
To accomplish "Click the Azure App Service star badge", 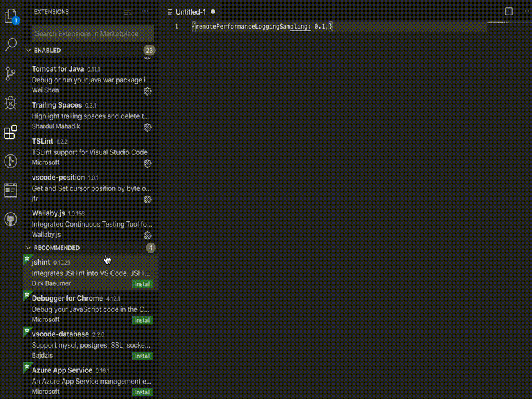I will coord(27,367).
